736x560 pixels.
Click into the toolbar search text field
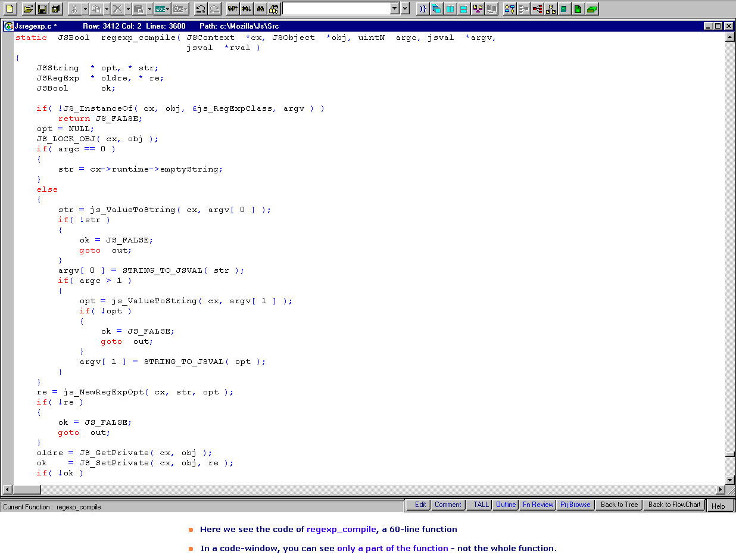coord(336,9)
